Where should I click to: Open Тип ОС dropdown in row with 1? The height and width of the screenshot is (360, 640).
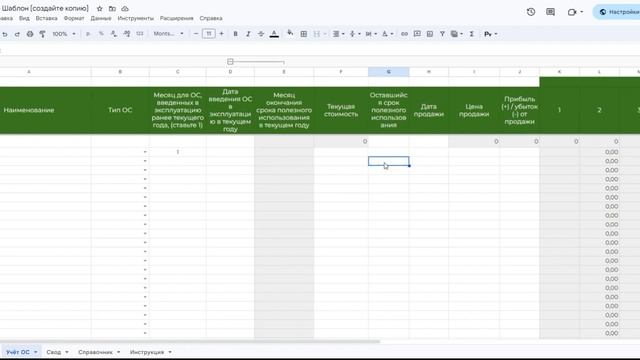click(145, 152)
